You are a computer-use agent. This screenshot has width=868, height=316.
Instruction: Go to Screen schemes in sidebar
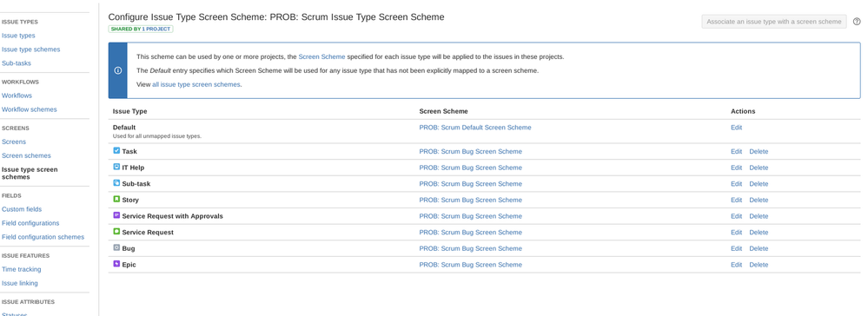click(x=26, y=155)
